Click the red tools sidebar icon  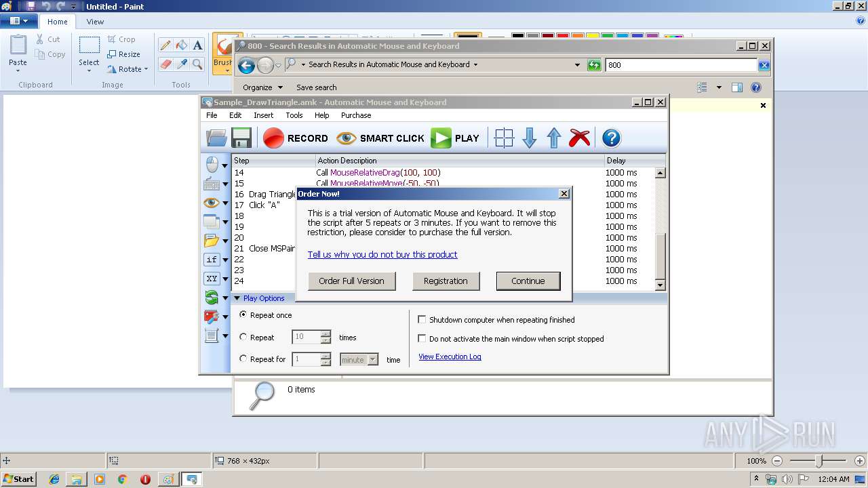(x=212, y=317)
